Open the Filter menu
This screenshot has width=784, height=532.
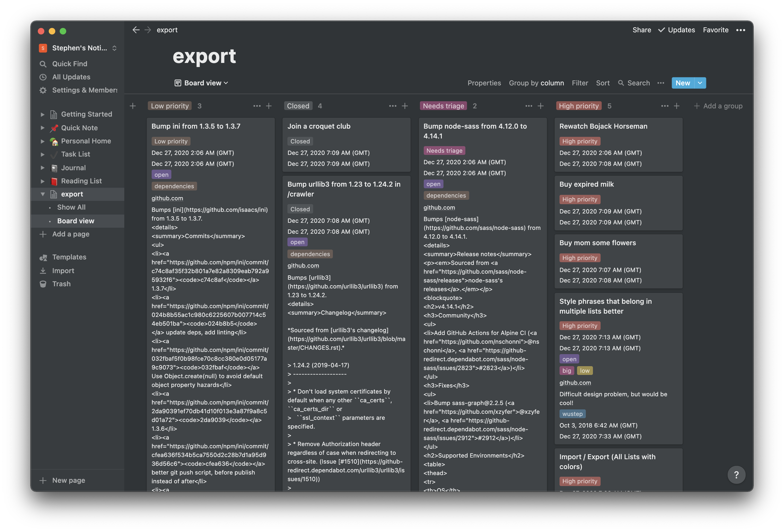point(580,83)
